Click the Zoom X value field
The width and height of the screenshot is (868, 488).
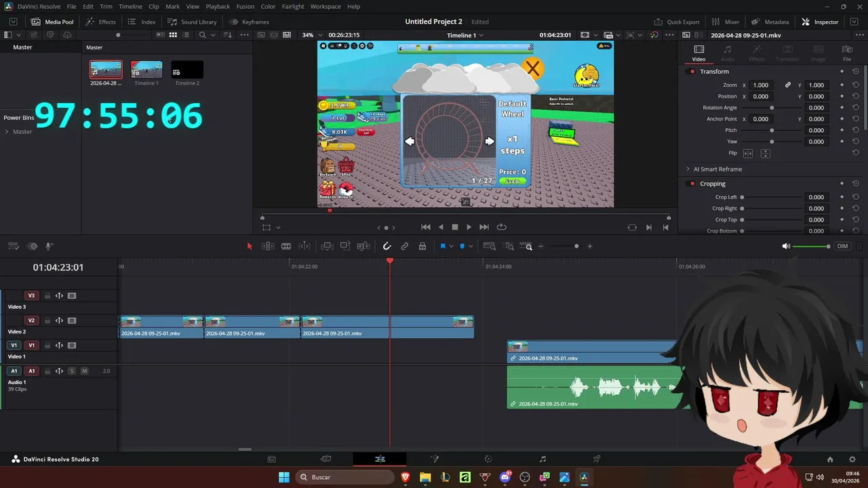point(761,85)
